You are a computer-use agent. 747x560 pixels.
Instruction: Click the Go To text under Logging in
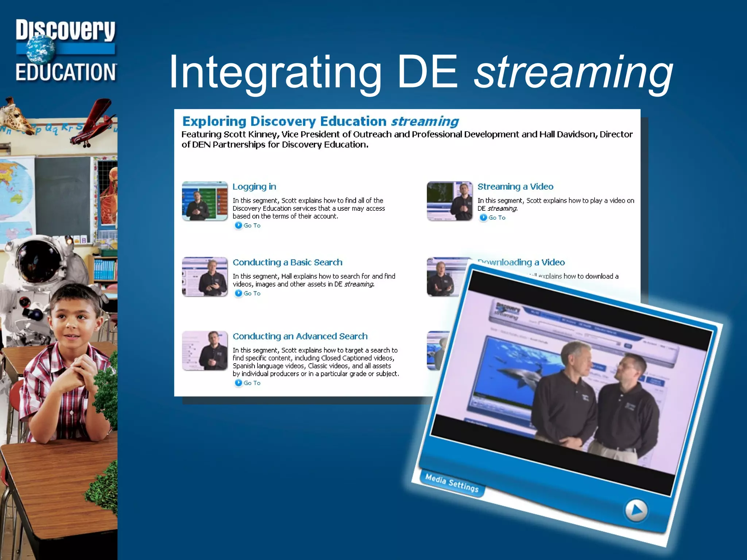(252, 225)
